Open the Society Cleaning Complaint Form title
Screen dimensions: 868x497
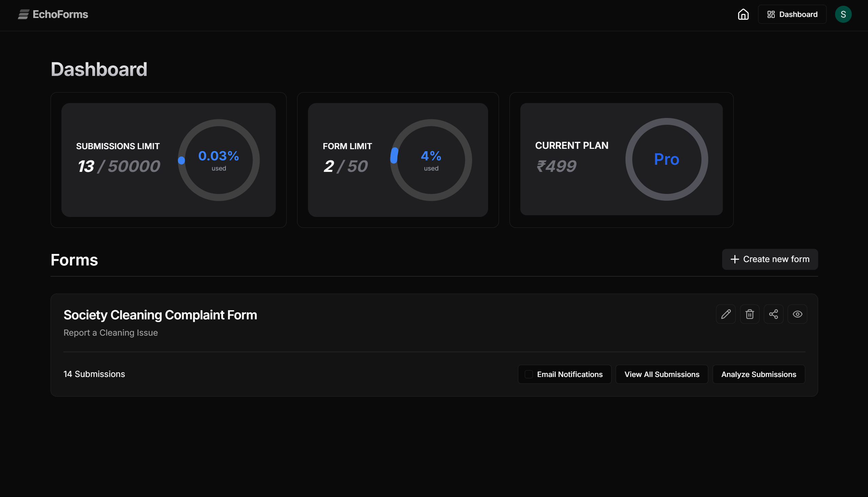tap(160, 315)
